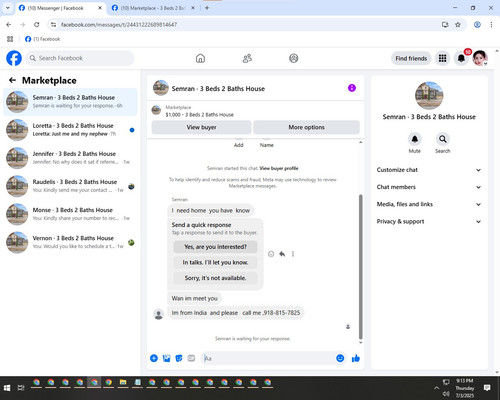Image resolution: width=500 pixels, height=400 pixels.
Task: Click Semran house thumbnail in right panel
Action: point(429,96)
